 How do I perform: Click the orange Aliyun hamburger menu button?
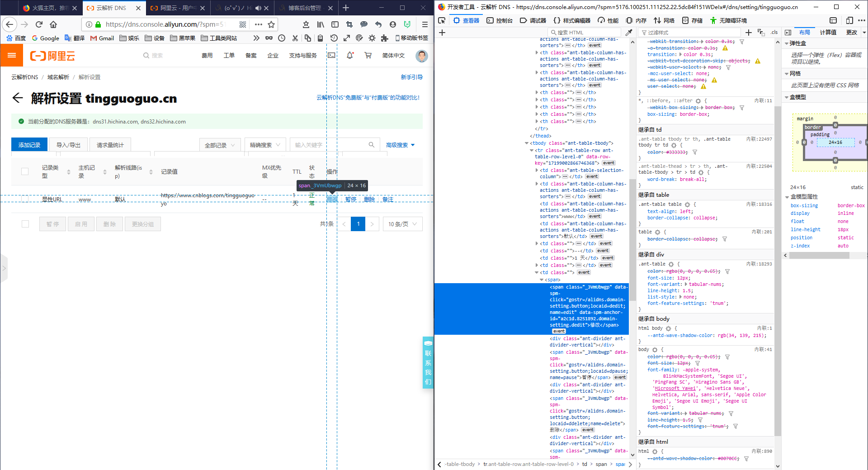pyautogui.click(x=12, y=55)
